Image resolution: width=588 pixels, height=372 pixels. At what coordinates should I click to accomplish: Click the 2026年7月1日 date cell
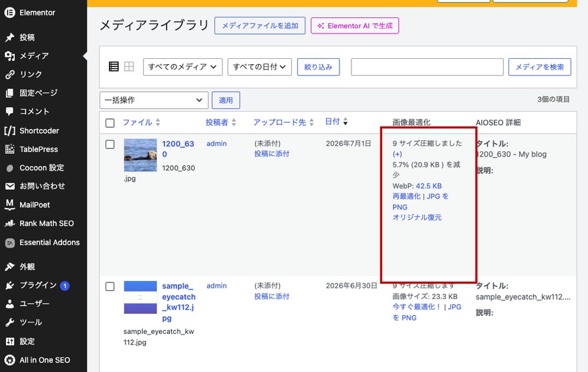pyautogui.click(x=348, y=143)
